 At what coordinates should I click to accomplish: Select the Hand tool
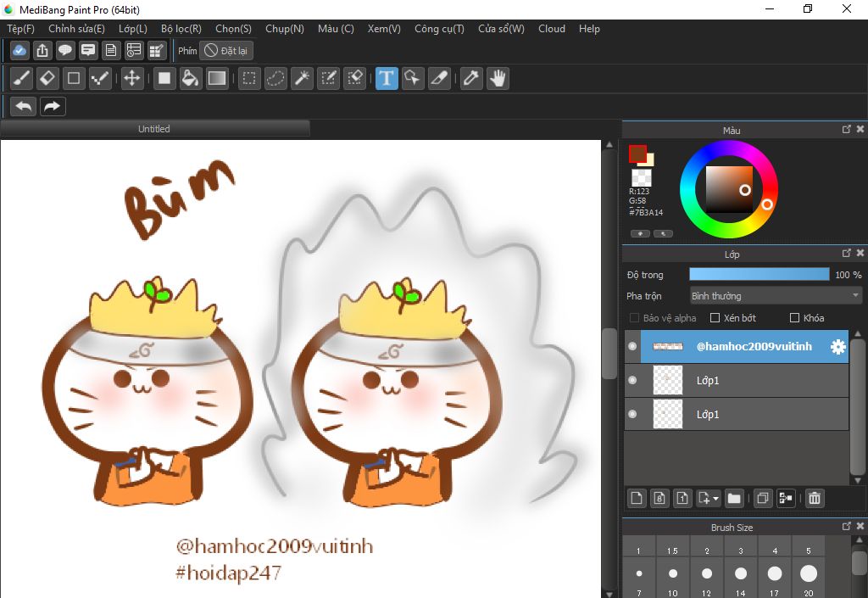point(498,78)
